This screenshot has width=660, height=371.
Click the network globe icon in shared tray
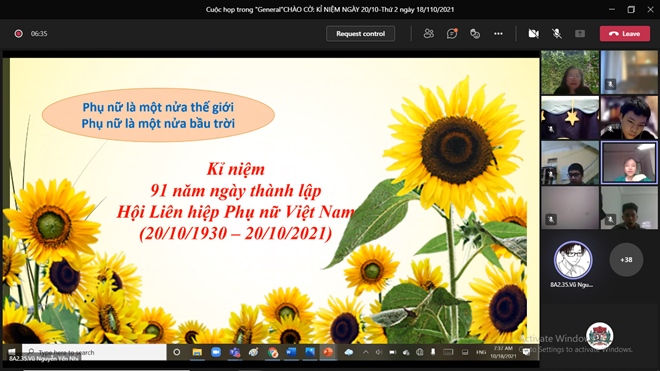coord(420,352)
